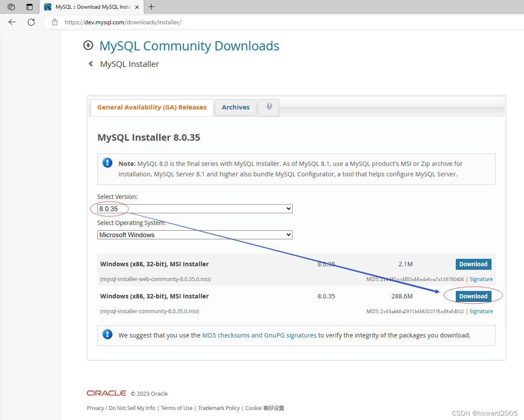Open the information icon tab

pos(268,107)
